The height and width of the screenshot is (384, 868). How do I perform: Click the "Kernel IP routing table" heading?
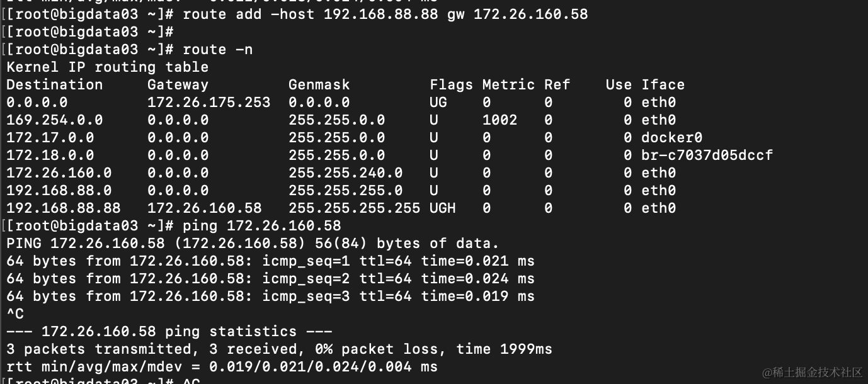coord(107,67)
